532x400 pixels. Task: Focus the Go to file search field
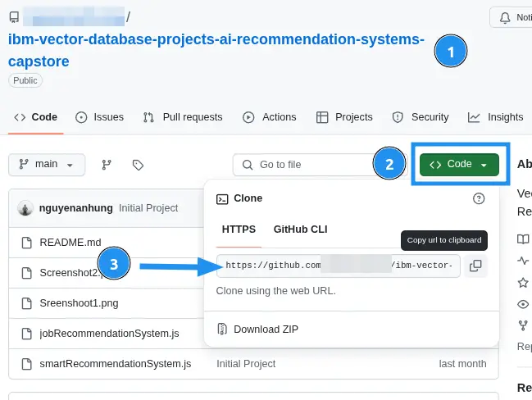(x=320, y=165)
